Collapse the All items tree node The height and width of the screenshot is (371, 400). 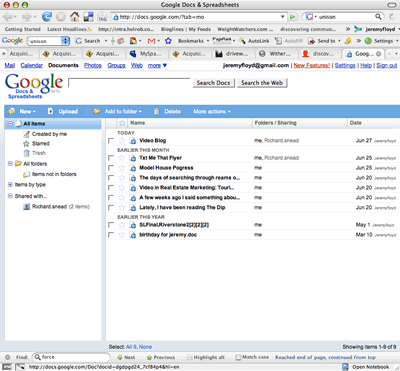pos(10,124)
